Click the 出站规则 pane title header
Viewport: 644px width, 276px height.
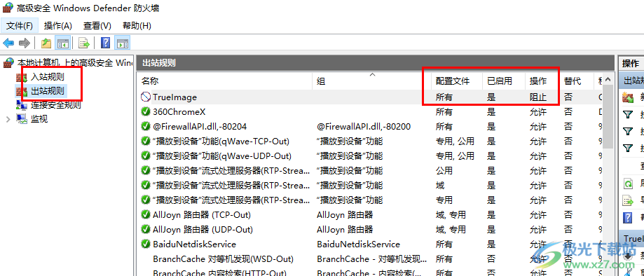[x=376, y=63]
